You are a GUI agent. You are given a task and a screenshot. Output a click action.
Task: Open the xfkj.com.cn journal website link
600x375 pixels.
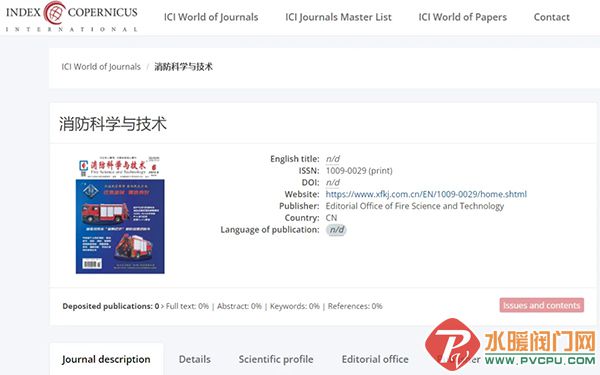[x=426, y=194]
